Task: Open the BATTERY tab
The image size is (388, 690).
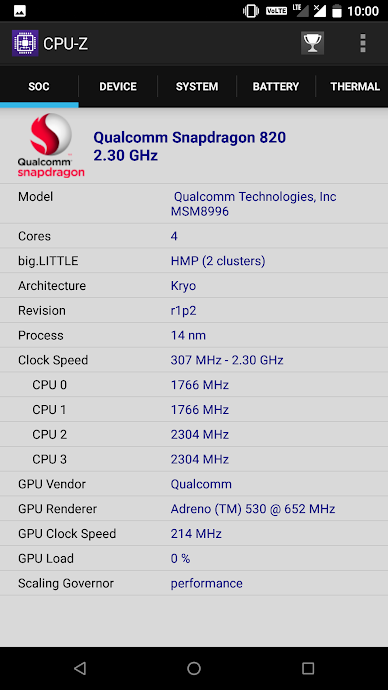Action: (x=276, y=87)
